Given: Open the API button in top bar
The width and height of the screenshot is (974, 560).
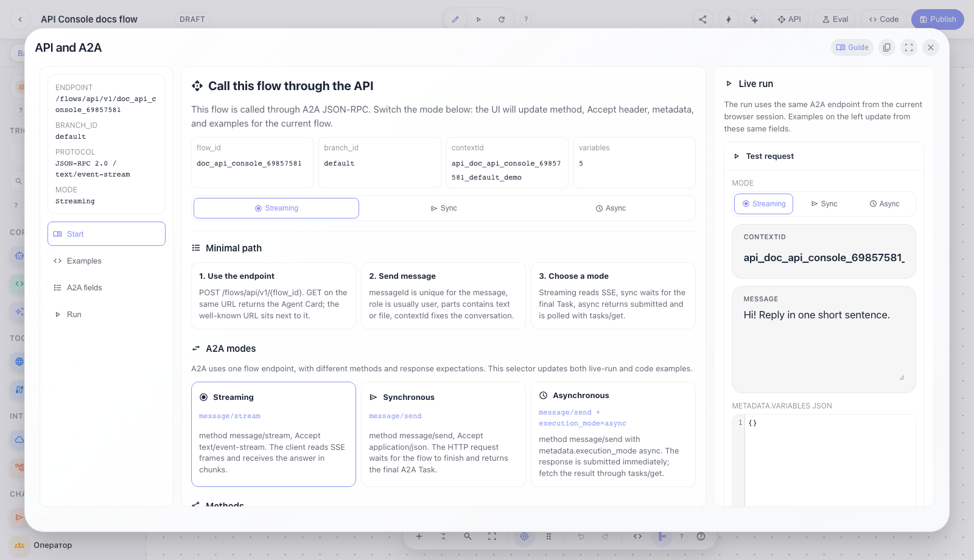Looking at the screenshot, I should 789,19.
